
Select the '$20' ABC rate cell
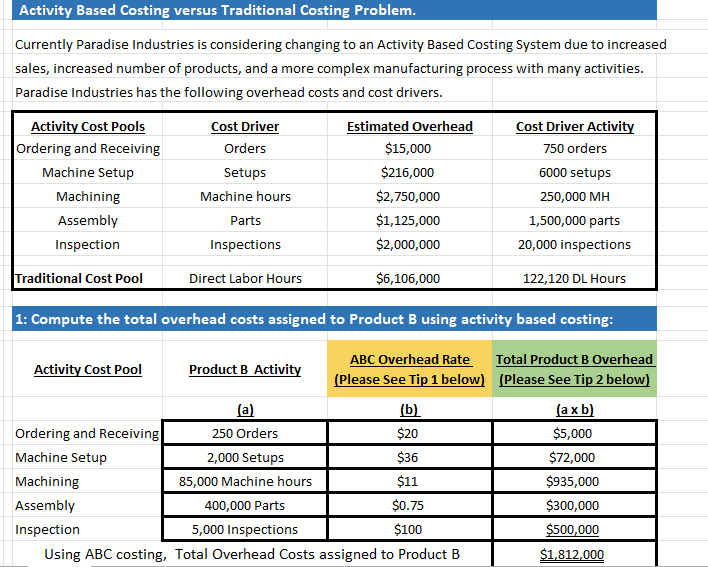point(410,433)
